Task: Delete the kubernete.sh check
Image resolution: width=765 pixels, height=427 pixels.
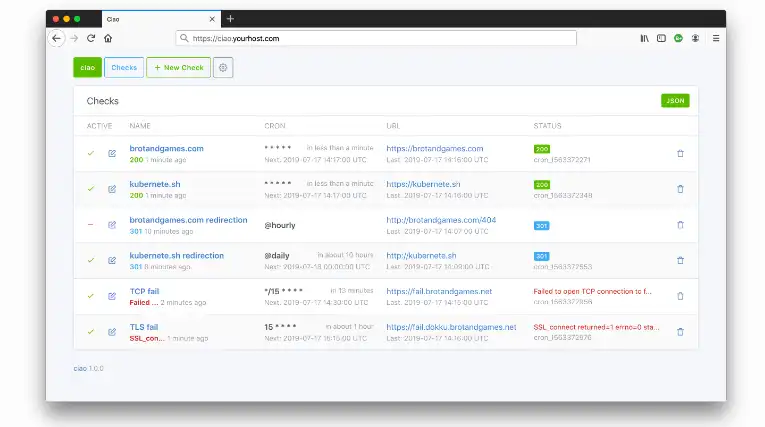Action: pos(680,189)
